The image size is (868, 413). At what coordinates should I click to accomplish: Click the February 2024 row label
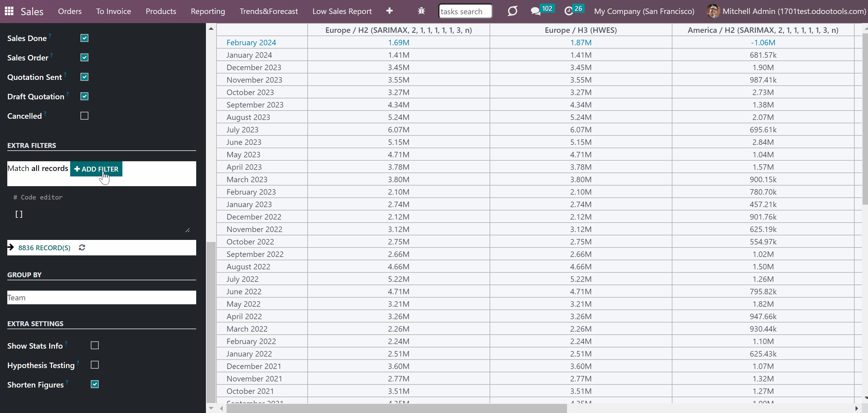coord(251,43)
